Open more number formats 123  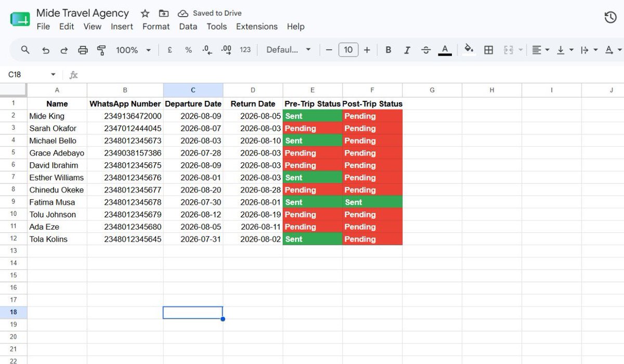(245, 50)
